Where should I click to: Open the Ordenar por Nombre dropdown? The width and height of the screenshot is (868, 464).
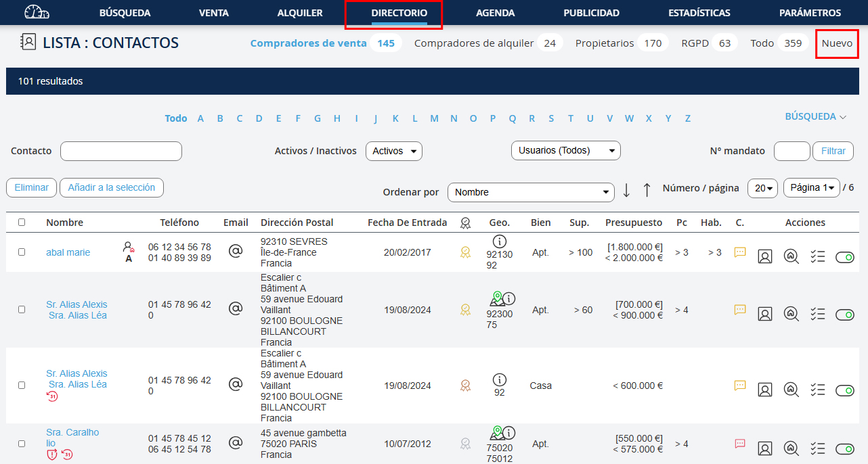(x=531, y=192)
